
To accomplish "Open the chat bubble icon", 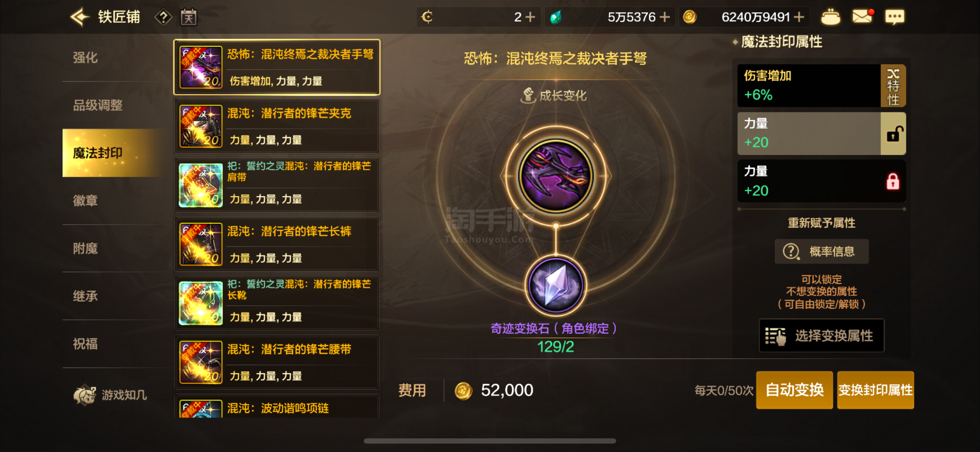I will pos(894,17).
